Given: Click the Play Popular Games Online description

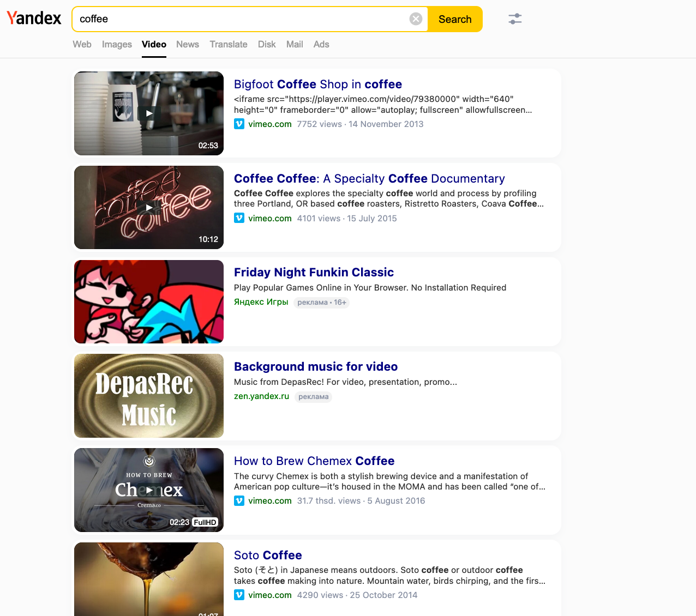Looking at the screenshot, I should pos(370,287).
